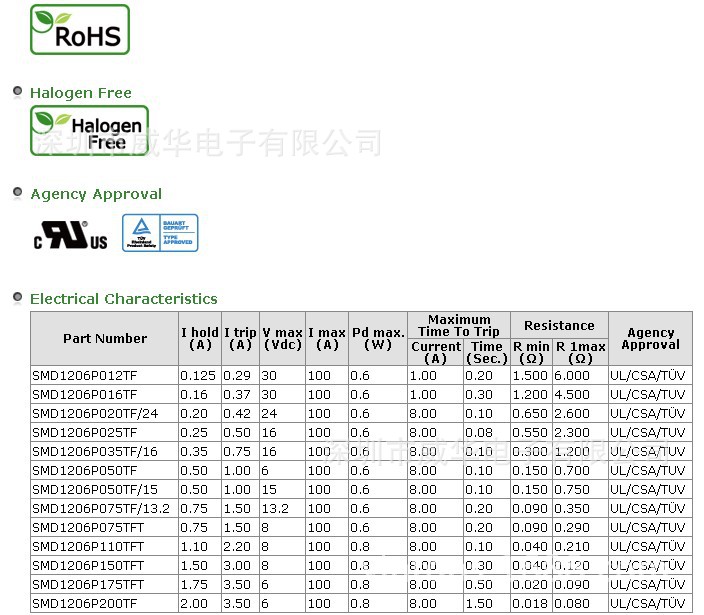The height and width of the screenshot is (615, 704).
Task: Click the RoHS compliance logo
Action: click(x=80, y=29)
